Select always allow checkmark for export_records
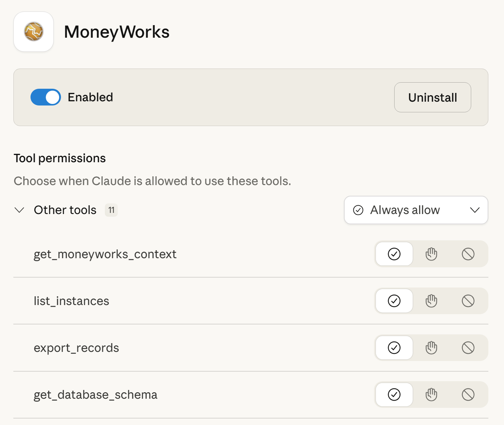Screen dimensions: 504x425 point(394,348)
